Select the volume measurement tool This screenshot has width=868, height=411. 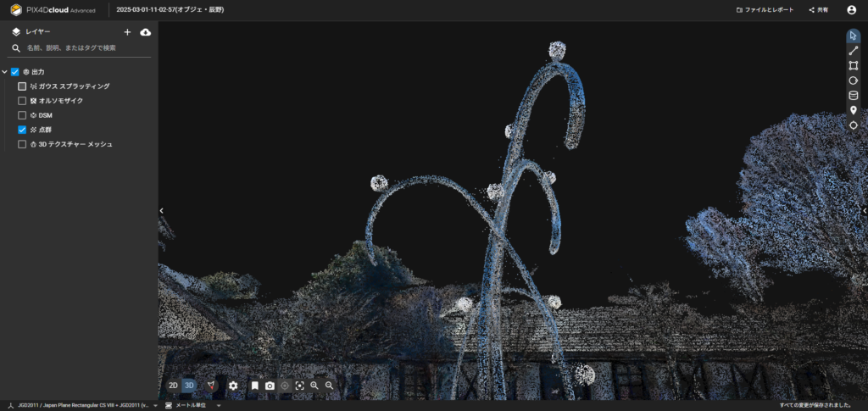(853, 95)
